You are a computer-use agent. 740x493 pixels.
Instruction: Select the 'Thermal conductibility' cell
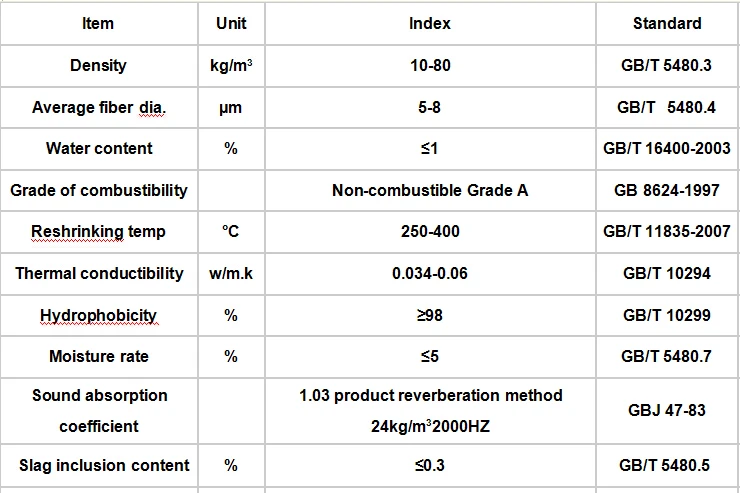point(99,273)
